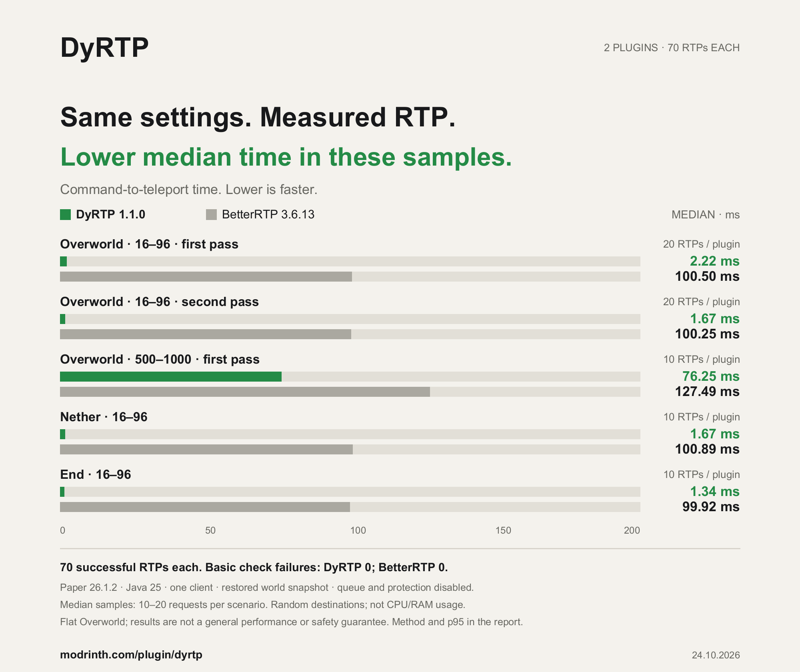800x672 pixels.
Task: Click the '100.89 ms' value
Action: (x=707, y=449)
